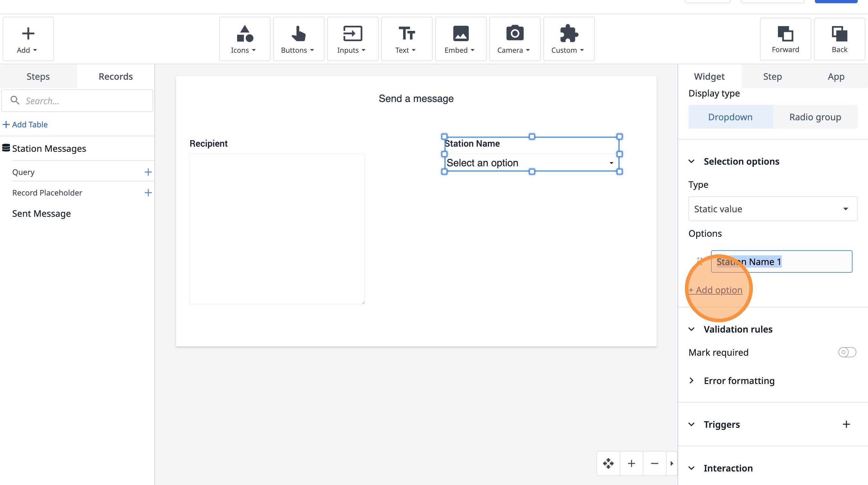Open the Embed widget menu
The image size is (868, 485).
click(x=460, y=39)
